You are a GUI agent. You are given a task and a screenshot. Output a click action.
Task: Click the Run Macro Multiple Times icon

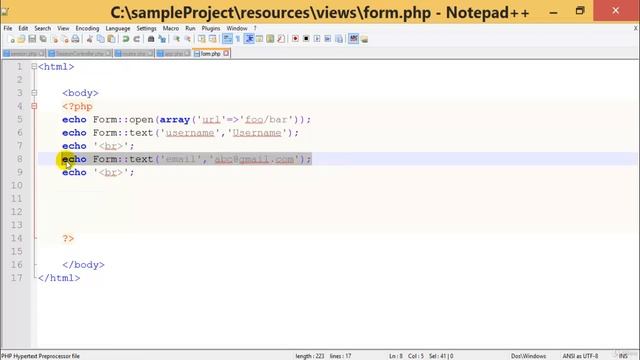coord(328,39)
